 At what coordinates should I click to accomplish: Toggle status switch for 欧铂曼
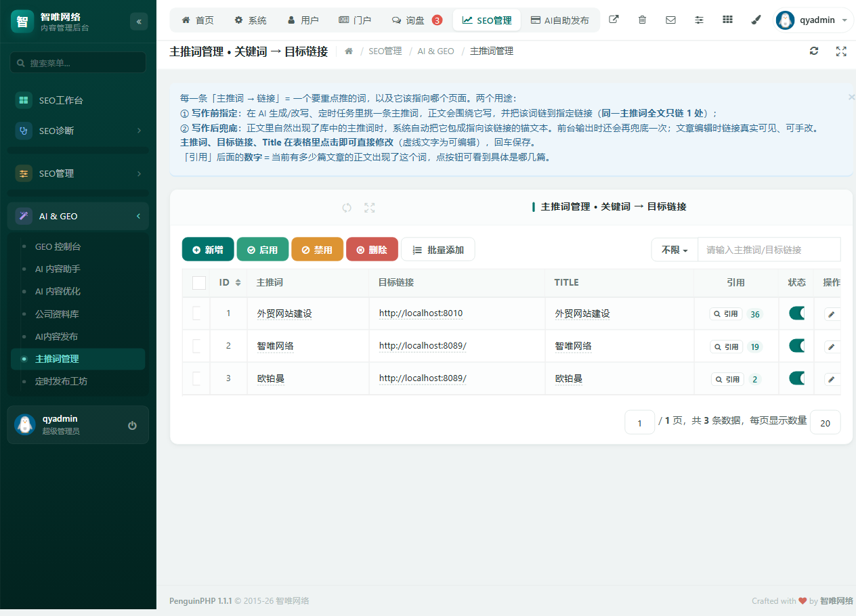pos(797,378)
